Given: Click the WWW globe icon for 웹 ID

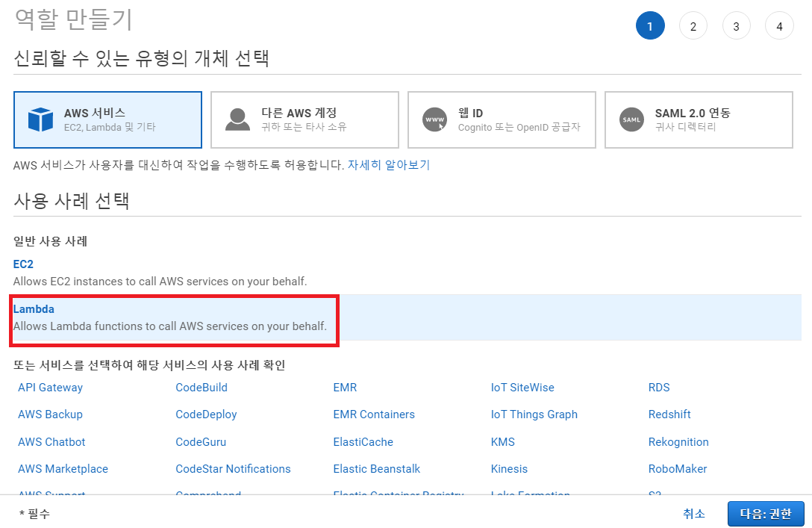Looking at the screenshot, I should [434, 118].
